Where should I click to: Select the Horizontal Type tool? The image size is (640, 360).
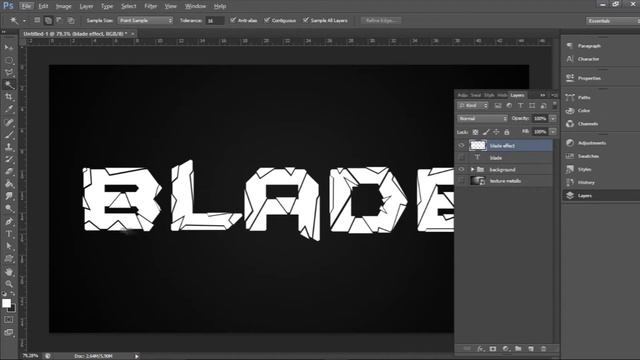click(9, 234)
